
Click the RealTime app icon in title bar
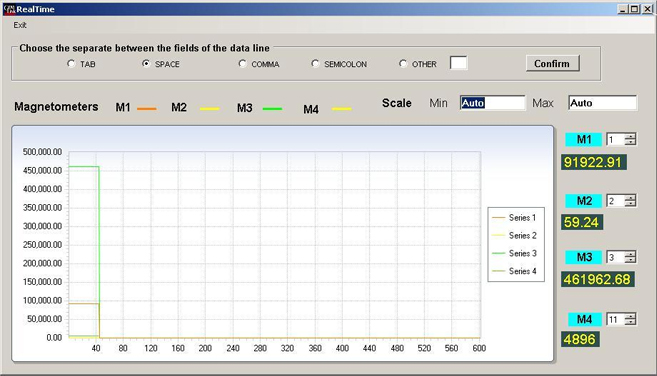tap(9, 9)
